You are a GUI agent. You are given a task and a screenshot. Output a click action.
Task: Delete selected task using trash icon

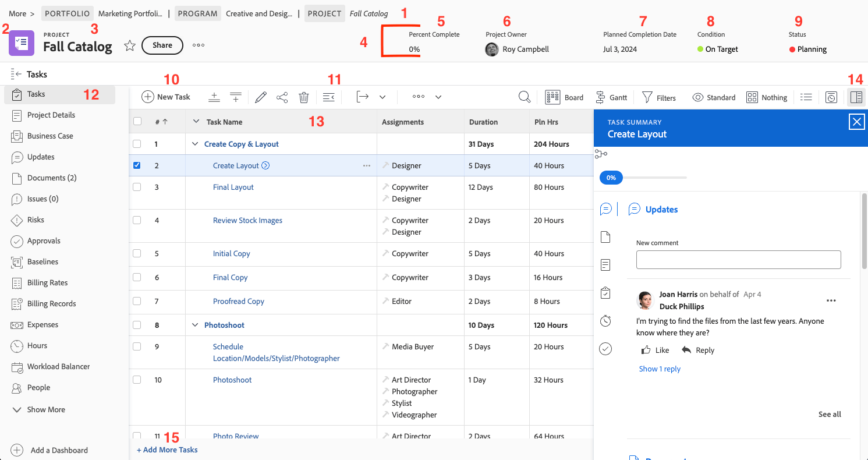(x=303, y=97)
